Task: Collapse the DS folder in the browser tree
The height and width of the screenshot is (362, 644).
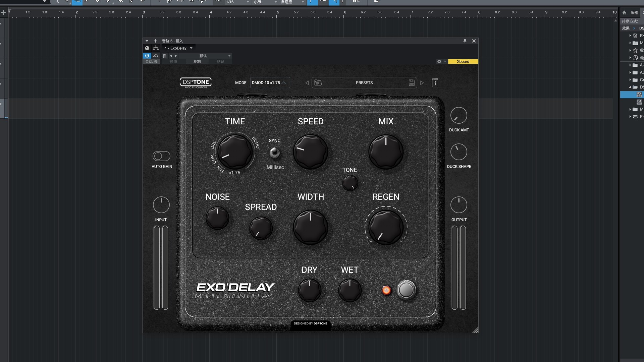Action: click(631, 87)
